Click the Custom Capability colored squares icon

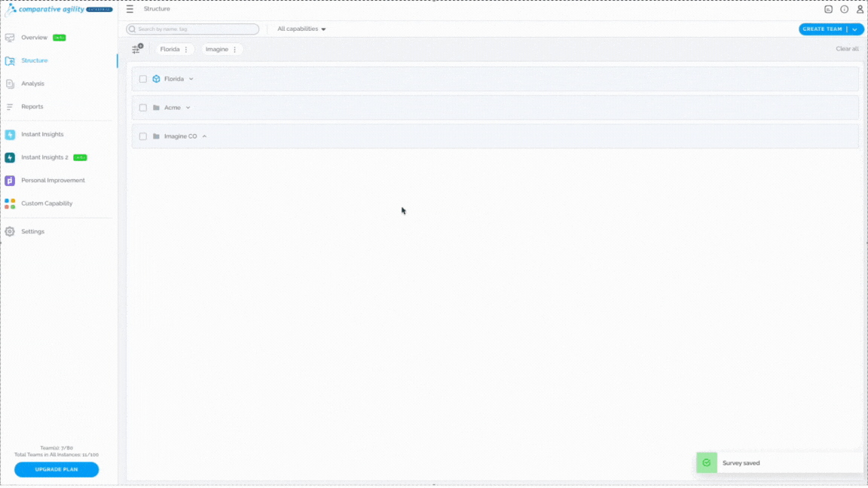pos(10,203)
